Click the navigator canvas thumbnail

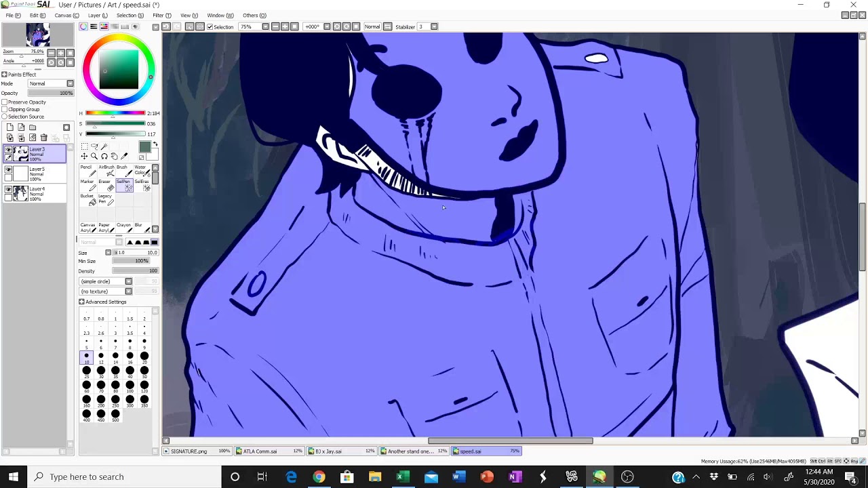[x=37, y=35]
